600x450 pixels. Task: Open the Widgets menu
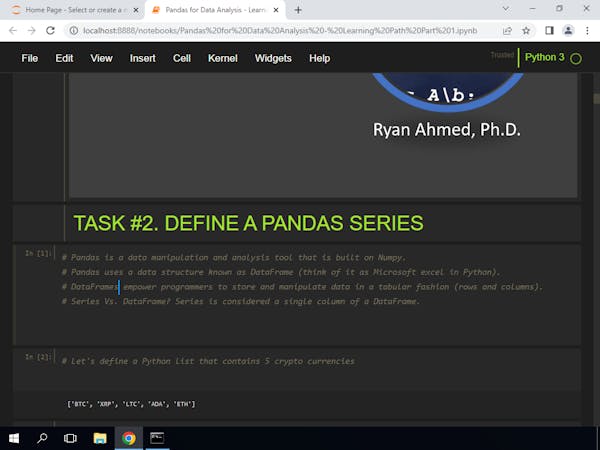pos(273,58)
